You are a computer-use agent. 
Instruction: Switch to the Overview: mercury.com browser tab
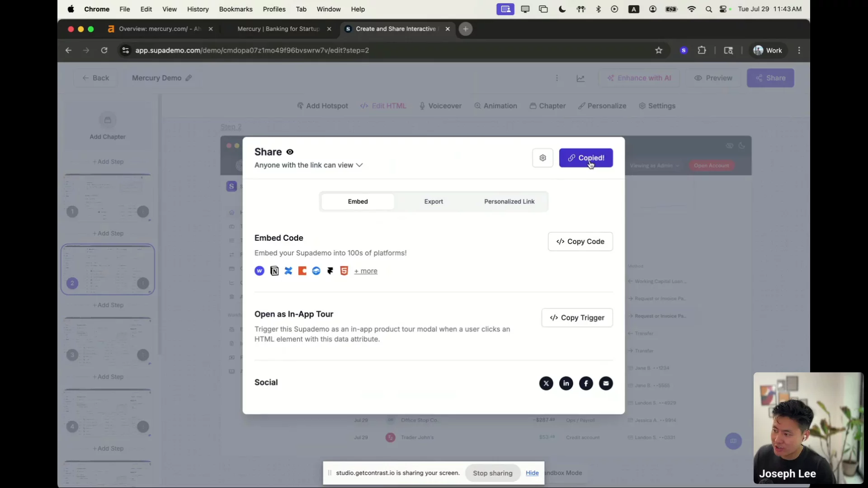tap(159, 29)
